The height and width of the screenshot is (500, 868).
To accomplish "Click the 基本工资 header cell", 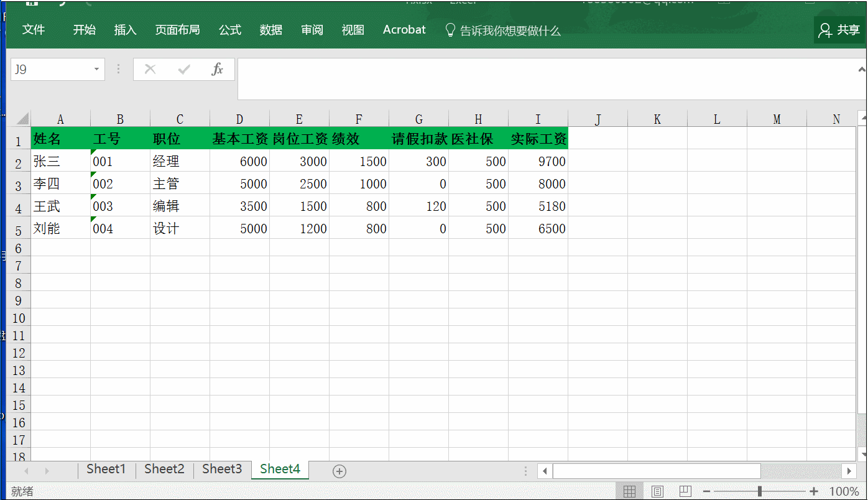I will coord(239,138).
